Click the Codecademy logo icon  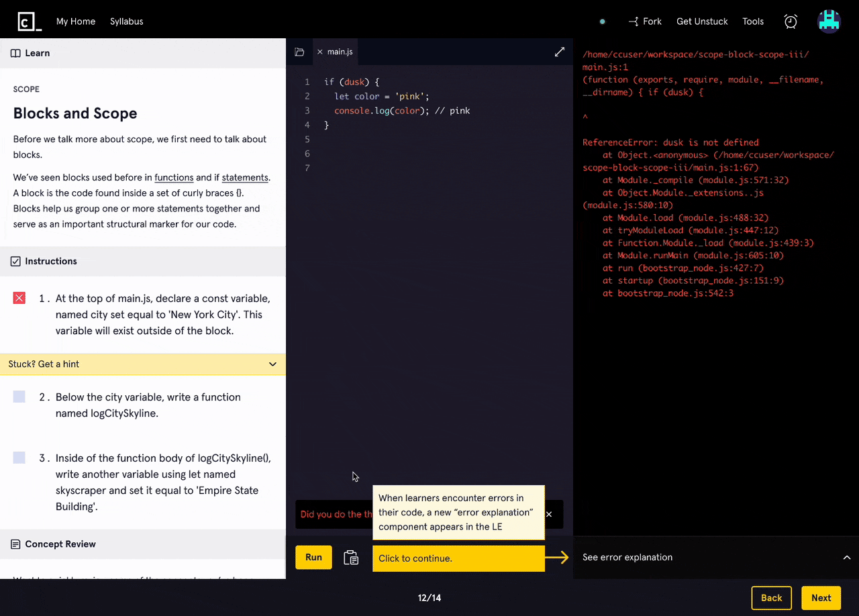click(30, 21)
